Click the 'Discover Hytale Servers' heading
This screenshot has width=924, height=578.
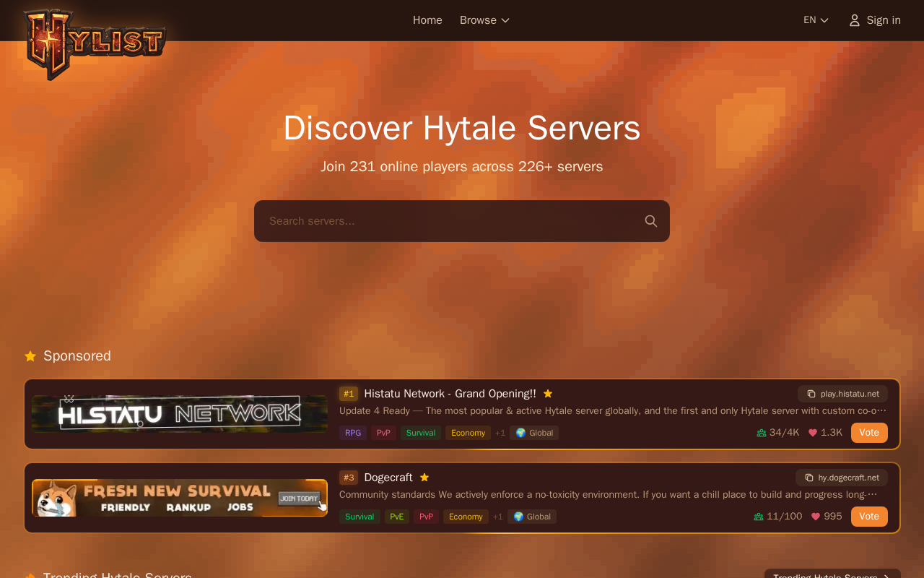[462, 128]
